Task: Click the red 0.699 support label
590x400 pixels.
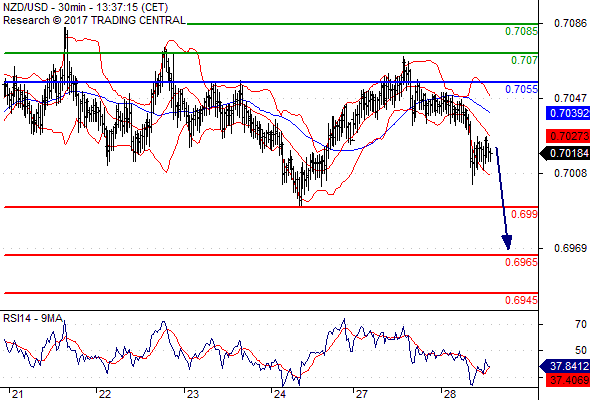Action: click(524, 214)
